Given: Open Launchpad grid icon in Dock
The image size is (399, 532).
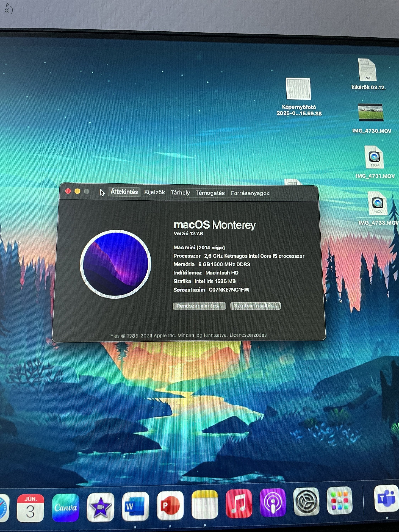Looking at the screenshot, I should [x=339, y=501].
